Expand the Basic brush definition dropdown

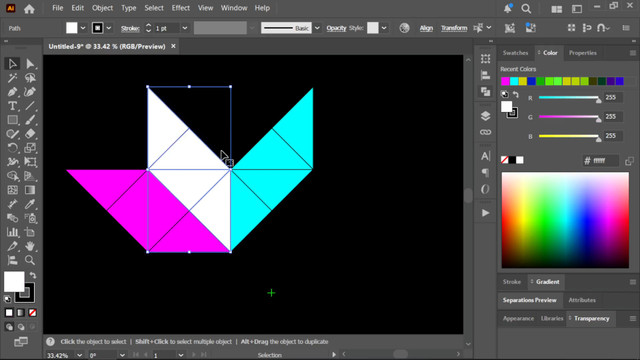point(317,28)
